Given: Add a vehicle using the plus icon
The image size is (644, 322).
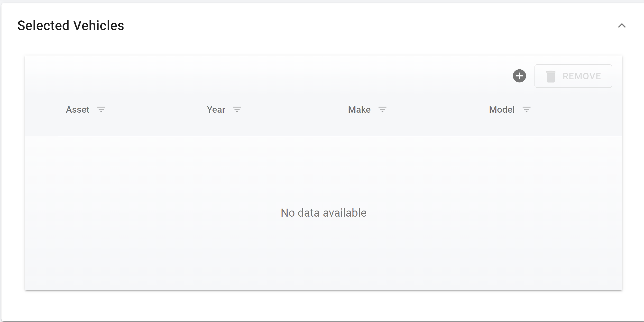Looking at the screenshot, I should (x=519, y=76).
